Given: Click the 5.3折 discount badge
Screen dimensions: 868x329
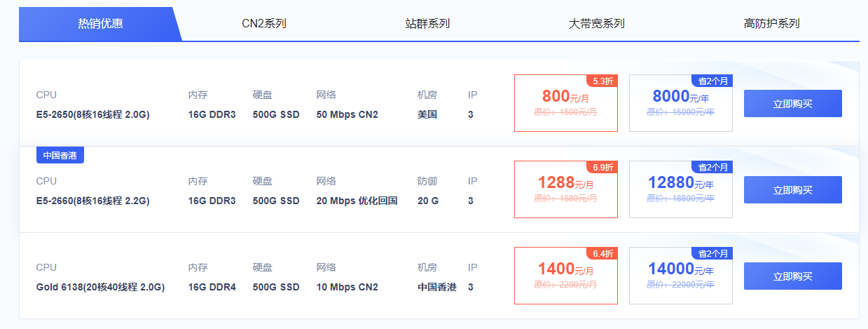Looking at the screenshot, I should [x=602, y=81].
